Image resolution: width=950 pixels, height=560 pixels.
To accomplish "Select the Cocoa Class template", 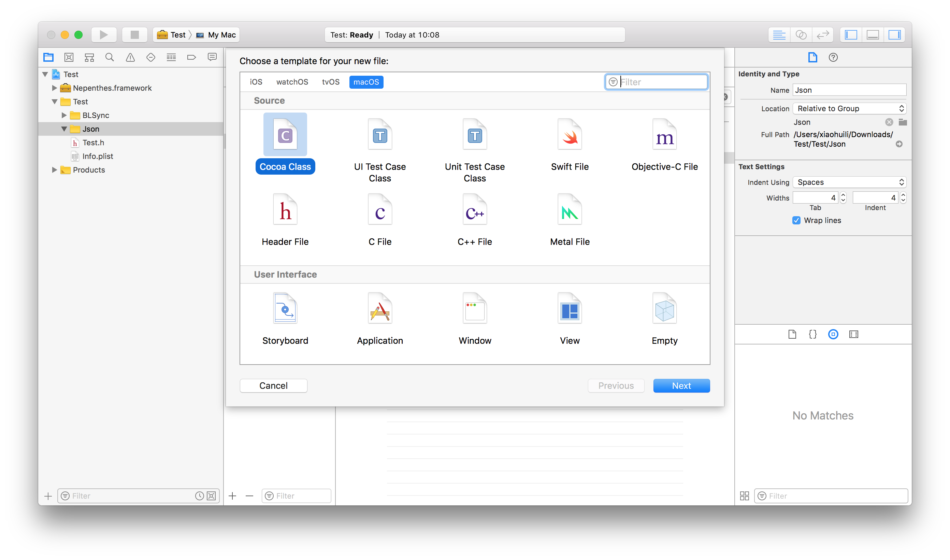I will pos(285,143).
